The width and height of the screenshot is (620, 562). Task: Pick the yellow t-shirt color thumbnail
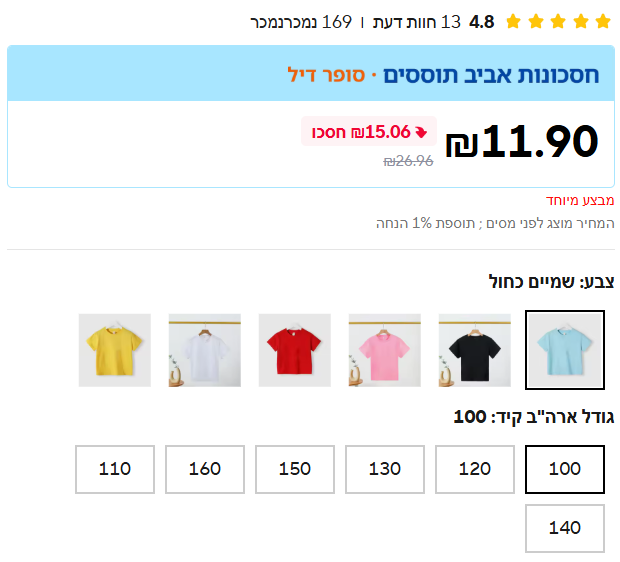click(x=114, y=350)
